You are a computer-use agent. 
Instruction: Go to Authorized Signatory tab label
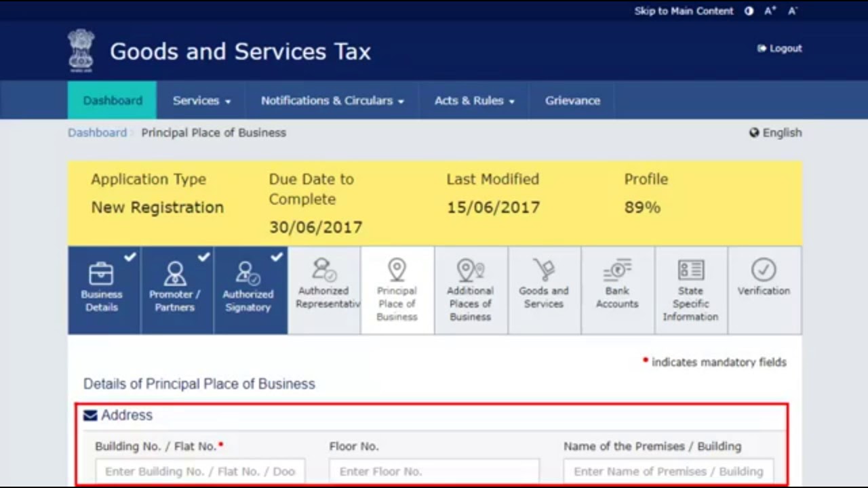(x=248, y=301)
